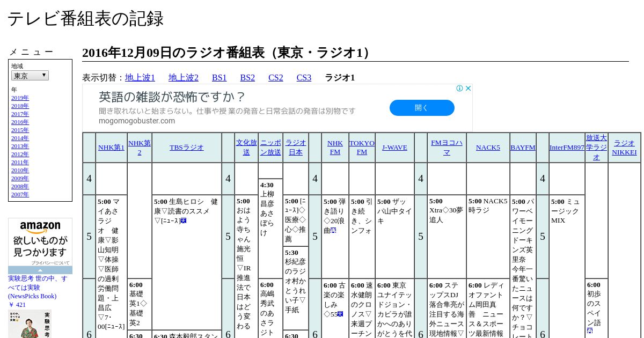Switch to BS2 listing
Image resolution: width=644 pixels, height=338 pixels.
tap(247, 77)
